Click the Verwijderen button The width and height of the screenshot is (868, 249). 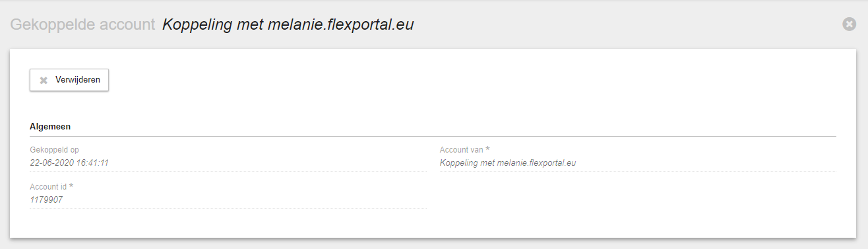pyautogui.click(x=69, y=80)
